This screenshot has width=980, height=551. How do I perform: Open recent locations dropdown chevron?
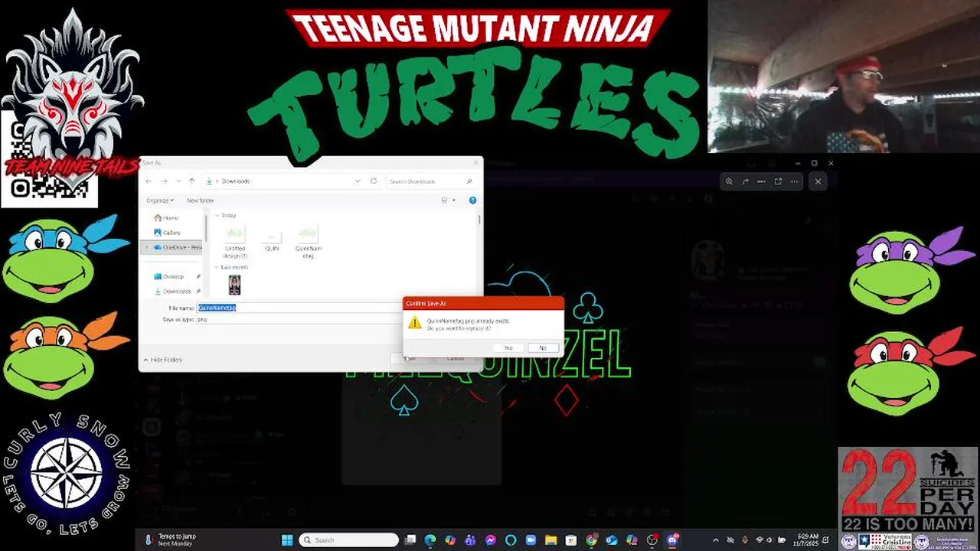point(178,181)
